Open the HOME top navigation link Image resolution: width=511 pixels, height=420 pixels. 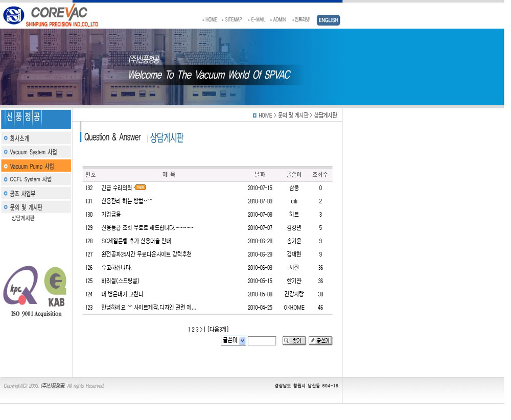[211, 20]
